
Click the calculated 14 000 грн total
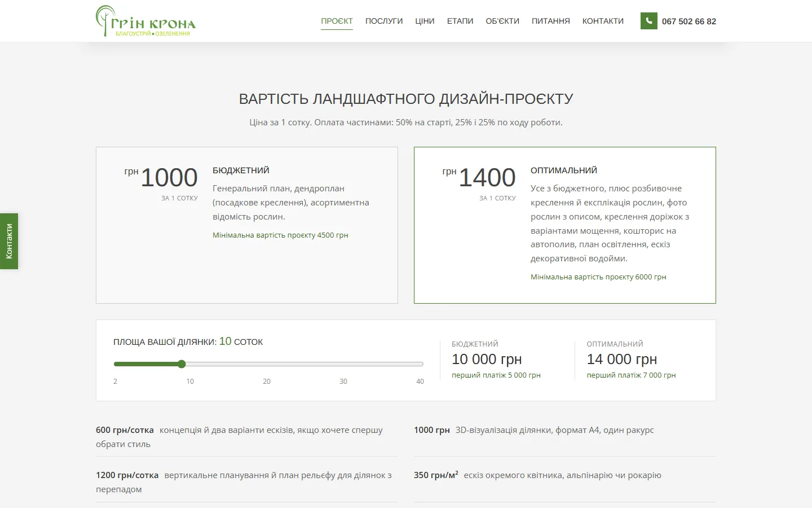click(x=622, y=359)
